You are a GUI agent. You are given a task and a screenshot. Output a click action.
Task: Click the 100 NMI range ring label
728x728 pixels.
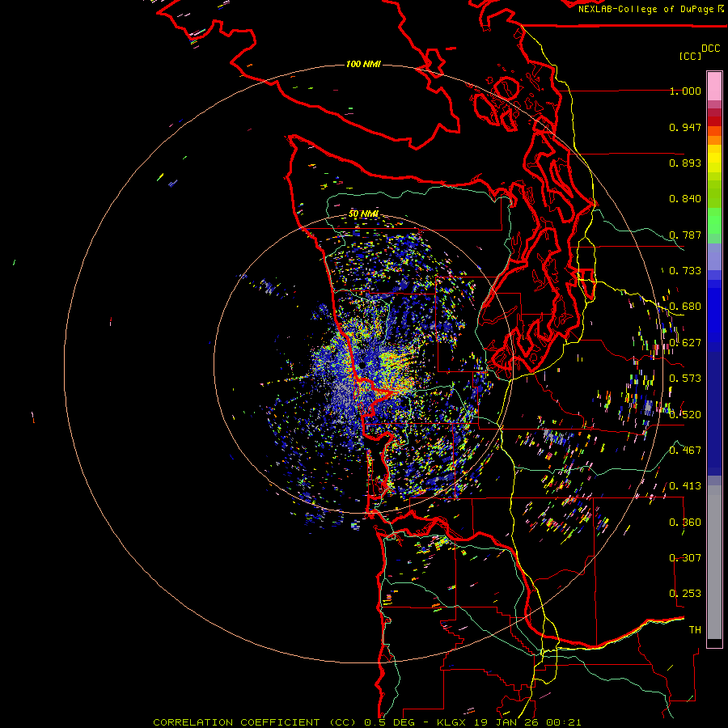click(363, 64)
